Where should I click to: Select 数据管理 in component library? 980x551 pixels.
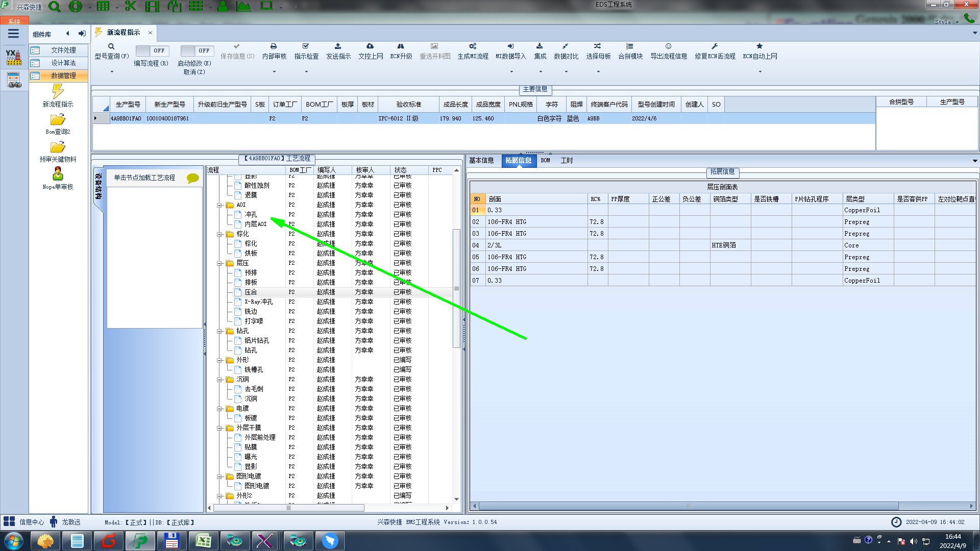click(63, 76)
